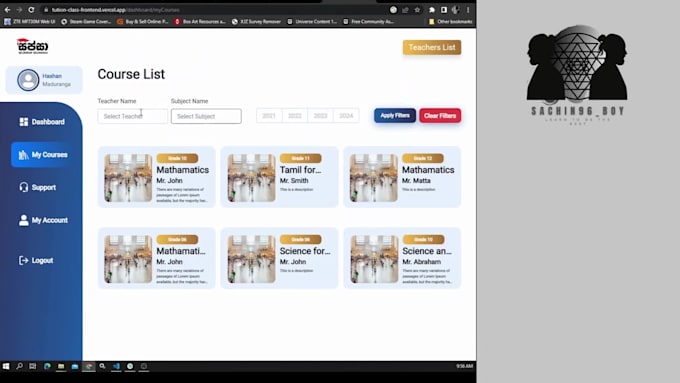This screenshot has height=383, width=680.
Task: Click Mr. Abraham's Science an... title
Action: click(x=427, y=251)
